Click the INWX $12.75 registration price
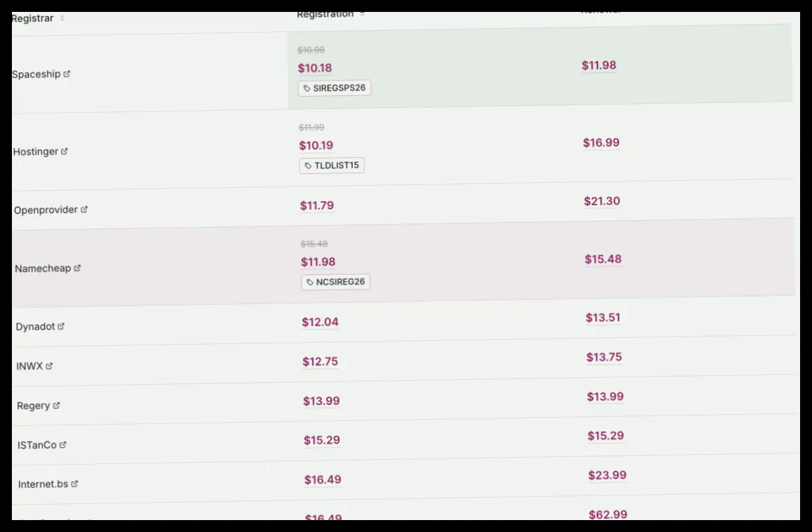 [320, 361]
